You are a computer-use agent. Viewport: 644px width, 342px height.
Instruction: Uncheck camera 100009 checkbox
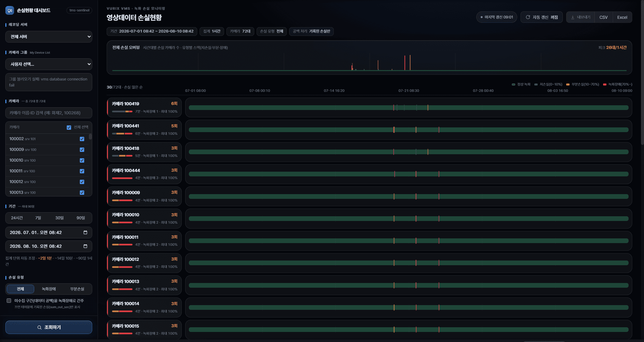click(x=82, y=150)
